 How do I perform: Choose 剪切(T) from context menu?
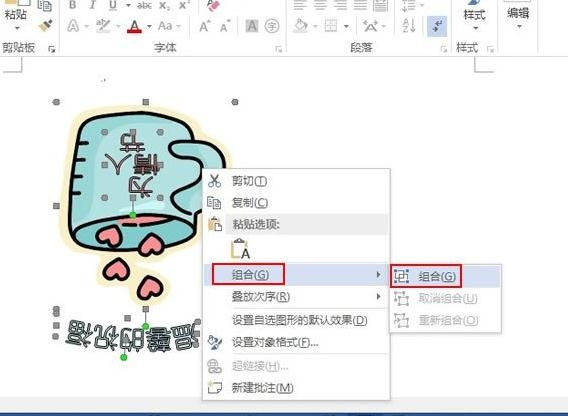[297, 181]
